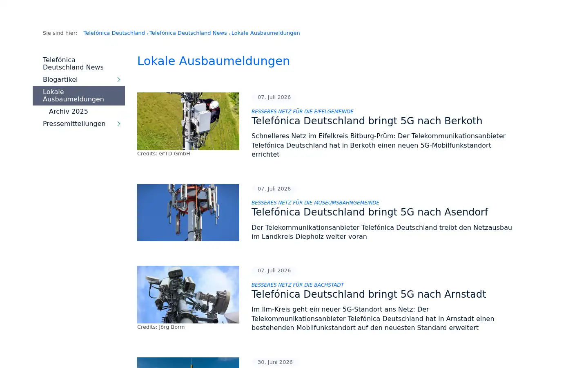Click the 'Credits: Jörg Borm' caption
This screenshot has width=588, height=368.
(161, 327)
